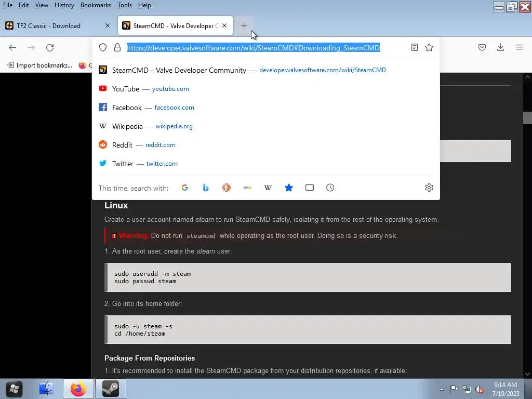
Task: Choose the Reddit suggestion
Action: point(266,145)
